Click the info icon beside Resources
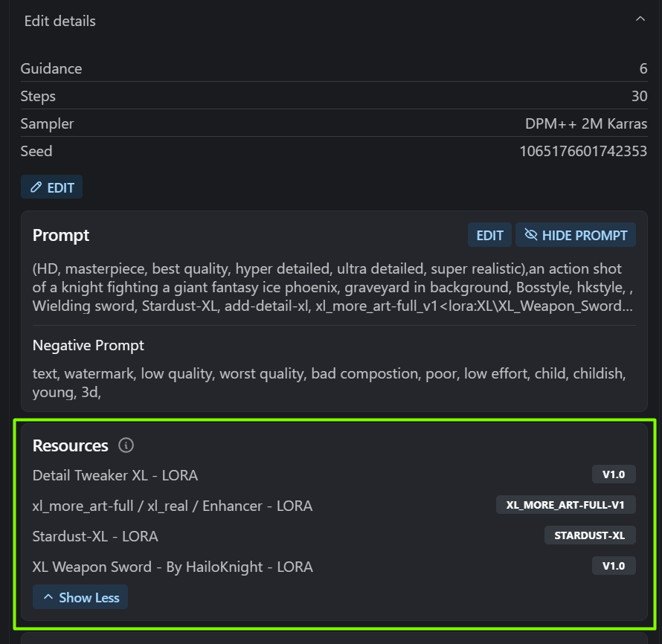 (126, 445)
